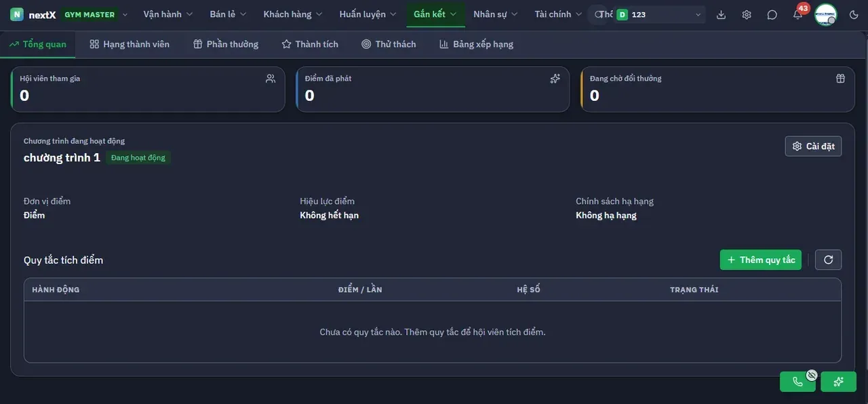Click the TRẠNG THÁI column header
This screenshot has height=404, width=868.
694,289
